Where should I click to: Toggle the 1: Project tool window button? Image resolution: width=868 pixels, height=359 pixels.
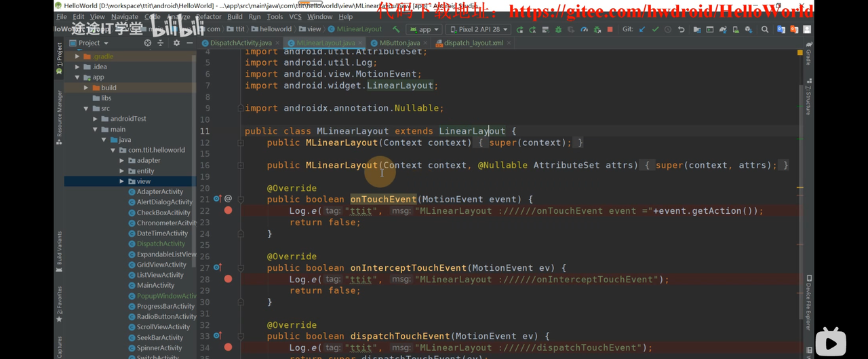coord(59,58)
